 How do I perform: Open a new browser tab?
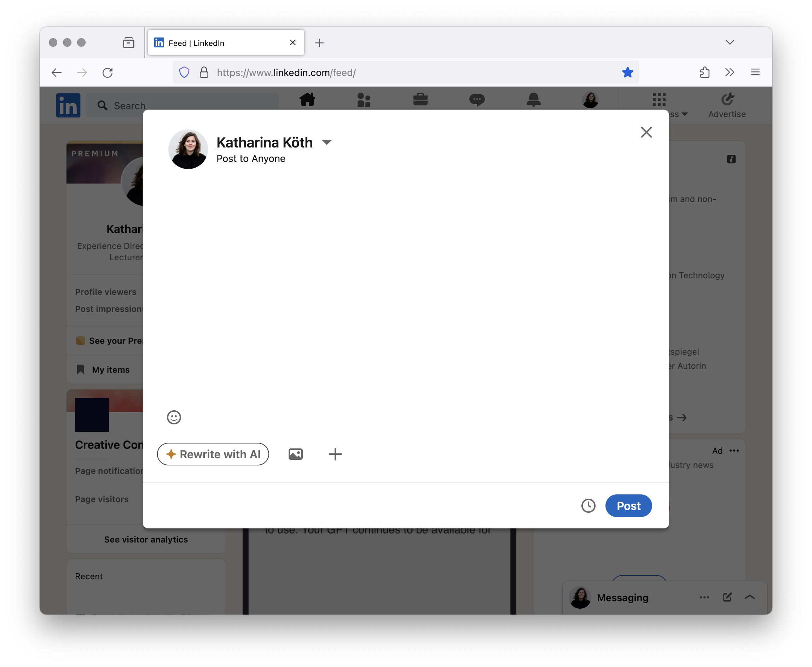tap(319, 43)
